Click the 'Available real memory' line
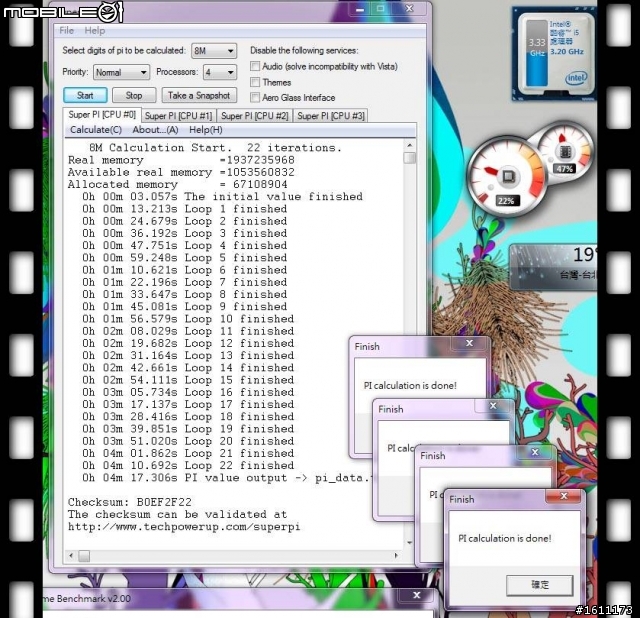Image resolution: width=640 pixels, height=618 pixels. [x=181, y=172]
